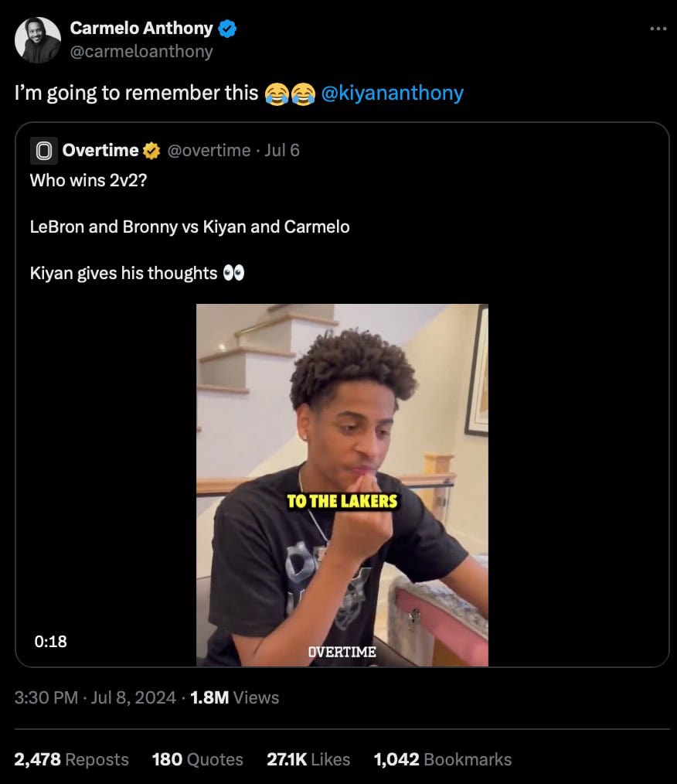Open the @overtime handle in quoted tweet
The image size is (677, 784).
coord(209,150)
